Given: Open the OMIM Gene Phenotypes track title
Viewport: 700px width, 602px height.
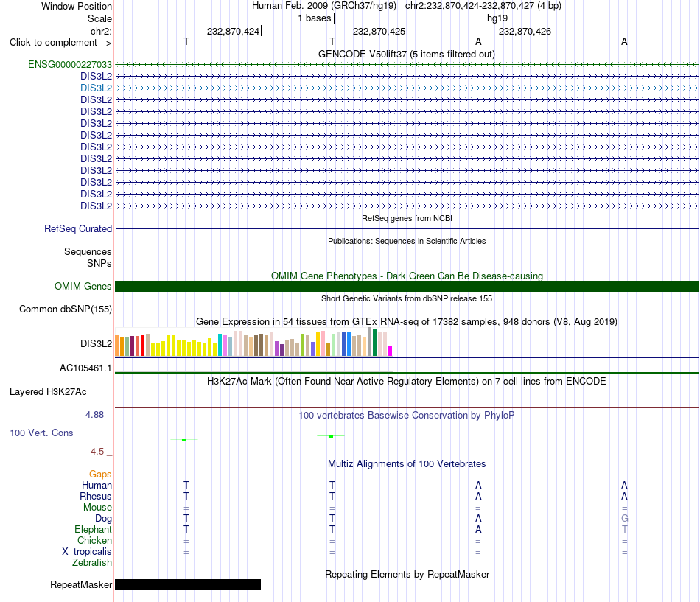Looking at the screenshot, I should coord(407,276).
